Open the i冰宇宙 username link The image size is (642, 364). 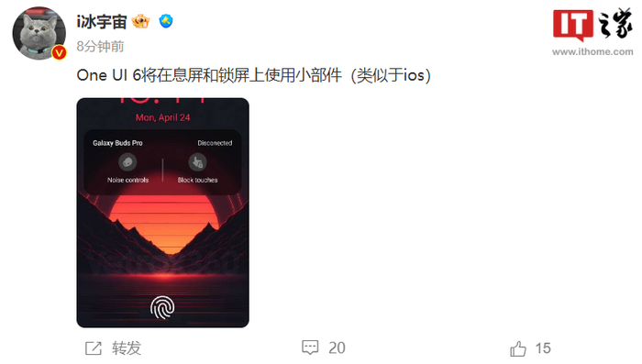102,22
